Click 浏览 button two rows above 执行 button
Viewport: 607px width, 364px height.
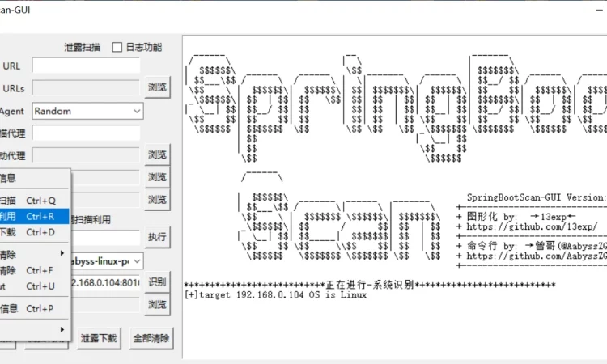[157, 177]
